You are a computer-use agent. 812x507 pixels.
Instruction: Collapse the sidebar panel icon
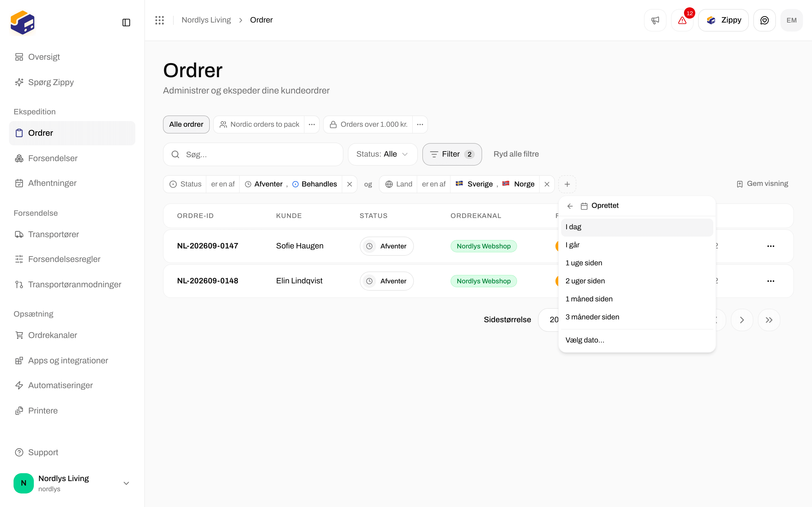point(126,23)
